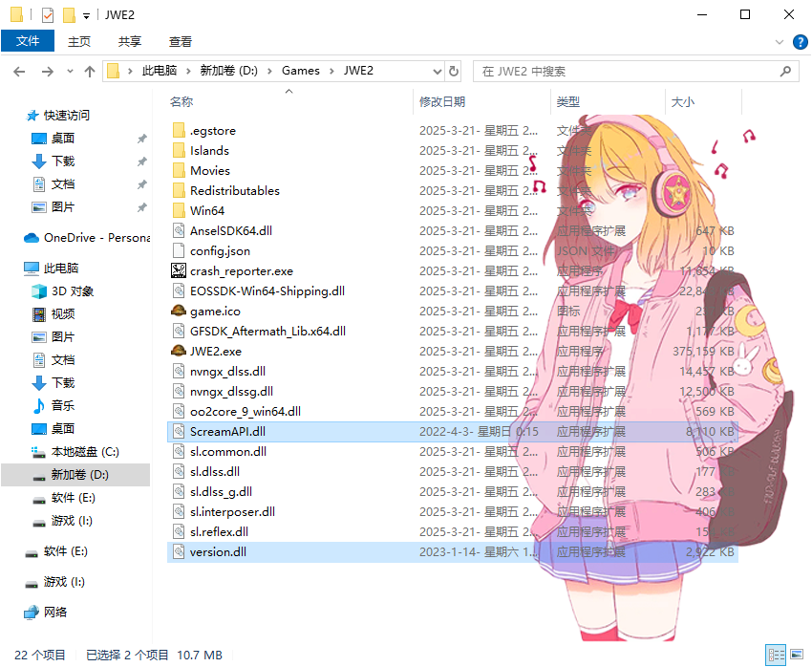Open the 共享 ribbon tab
The height and width of the screenshot is (667, 812).
tap(130, 41)
